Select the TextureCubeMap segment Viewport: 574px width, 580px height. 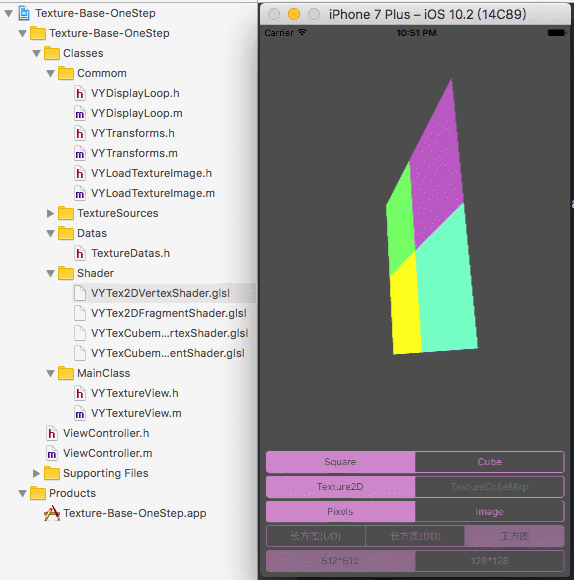pyautogui.click(x=489, y=487)
